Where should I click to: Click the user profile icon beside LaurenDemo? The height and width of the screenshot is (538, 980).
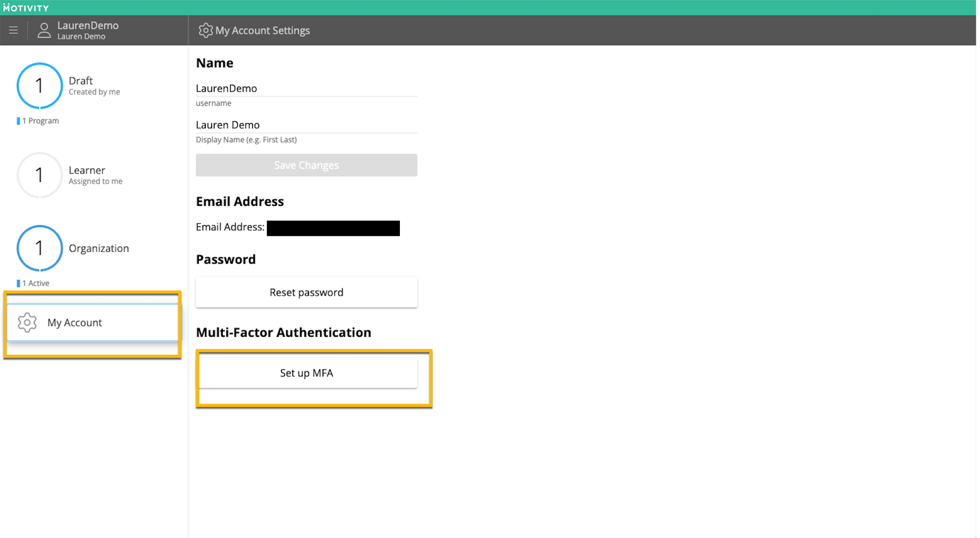[44, 30]
